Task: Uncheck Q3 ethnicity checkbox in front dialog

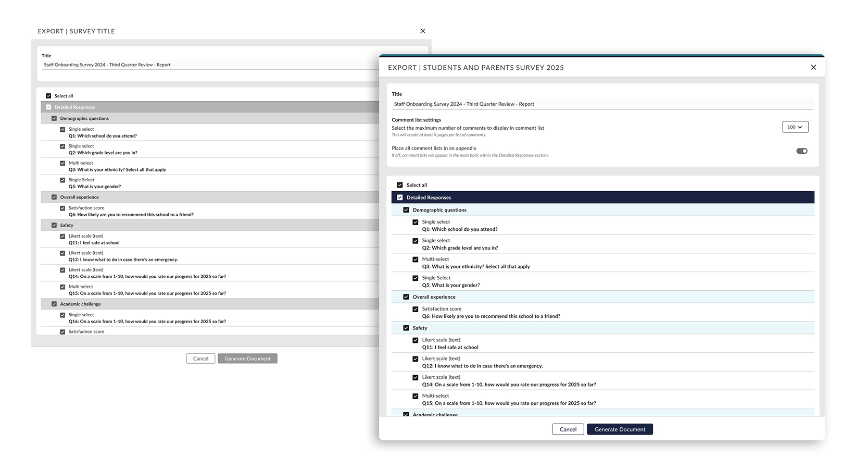Action: pyautogui.click(x=416, y=260)
